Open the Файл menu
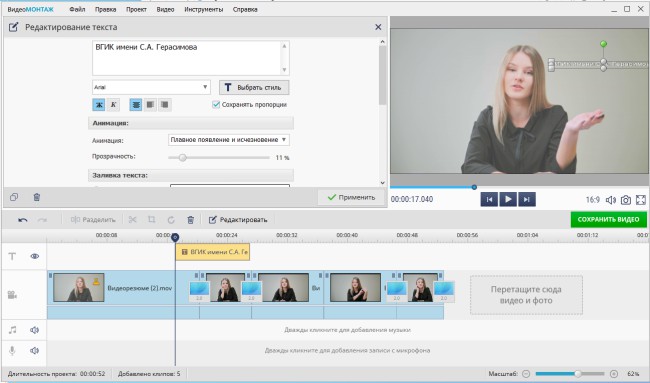This screenshot has height=383, width=650. 77,9
